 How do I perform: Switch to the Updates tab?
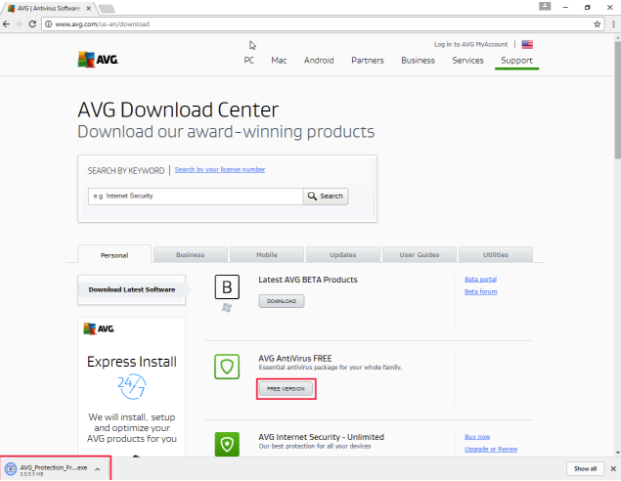tap(343, 255)
